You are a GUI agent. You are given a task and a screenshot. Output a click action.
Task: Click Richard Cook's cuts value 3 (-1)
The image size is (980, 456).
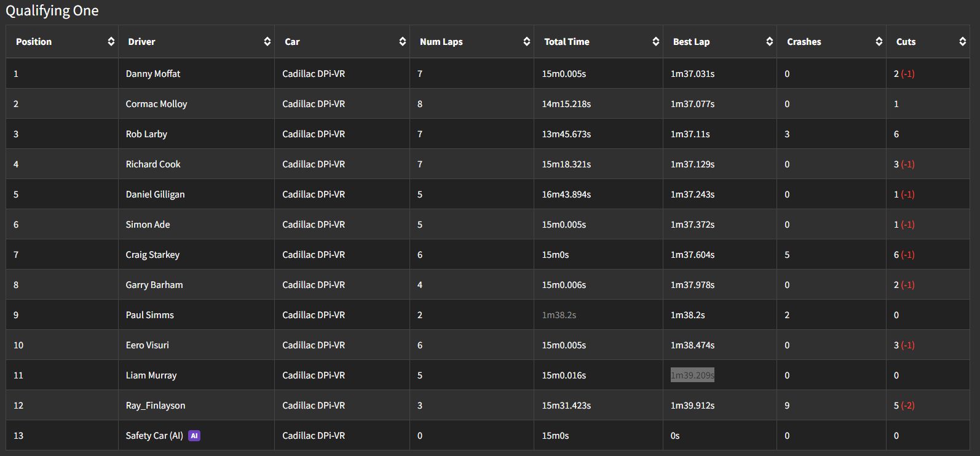pyautogui.click(x=904, y=164)
